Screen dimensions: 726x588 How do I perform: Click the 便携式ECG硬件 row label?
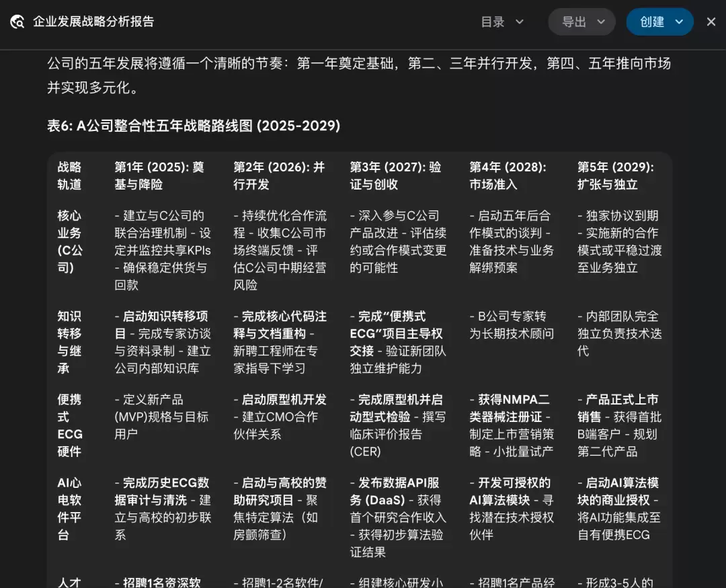(70, 425)
